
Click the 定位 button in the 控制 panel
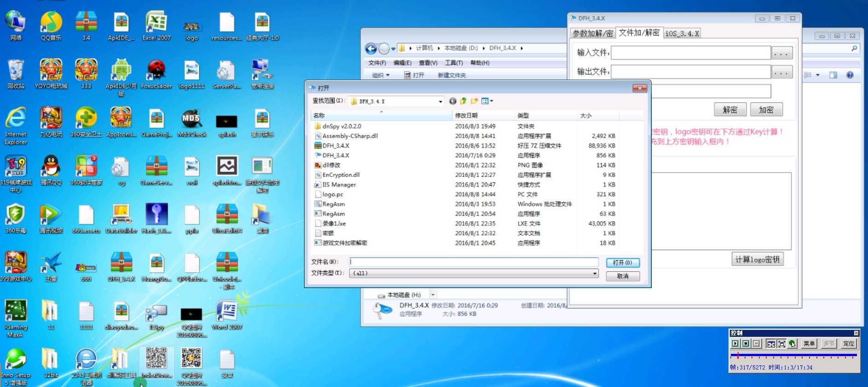pyautogui.click(x=849, y=344)
